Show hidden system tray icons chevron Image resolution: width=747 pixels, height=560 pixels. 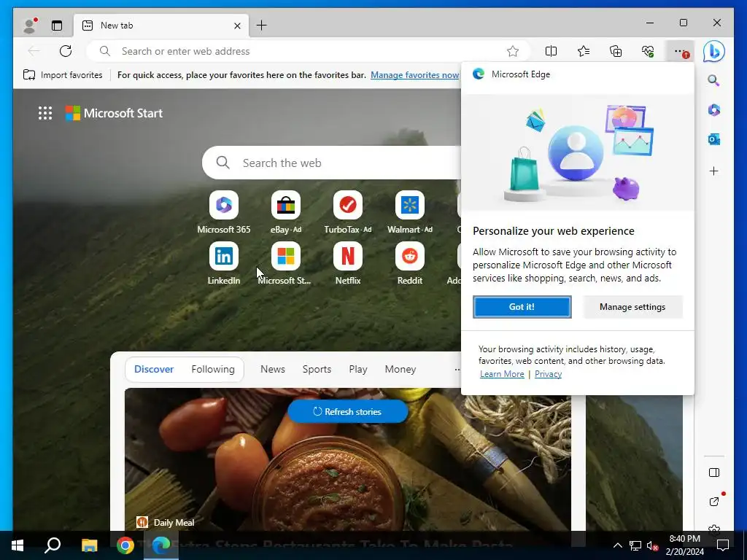(617, 545)
